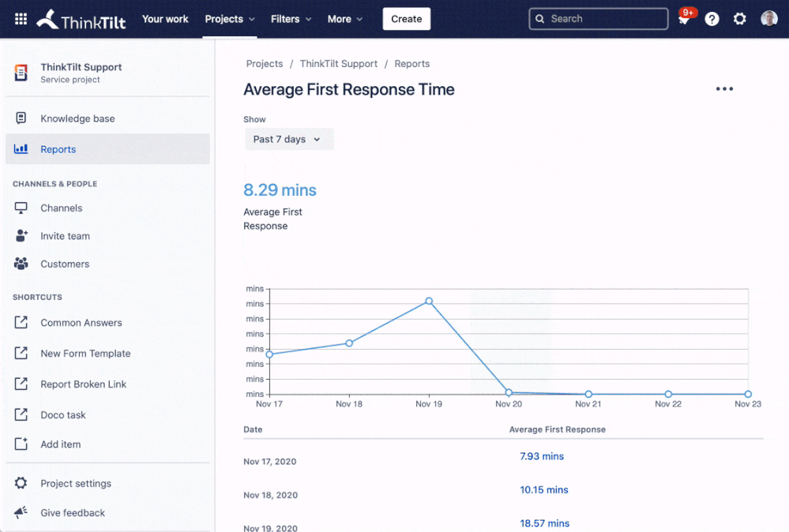Open the app switcher grid icon
Screen dimensions: 789x532
(x=21, y=19)
